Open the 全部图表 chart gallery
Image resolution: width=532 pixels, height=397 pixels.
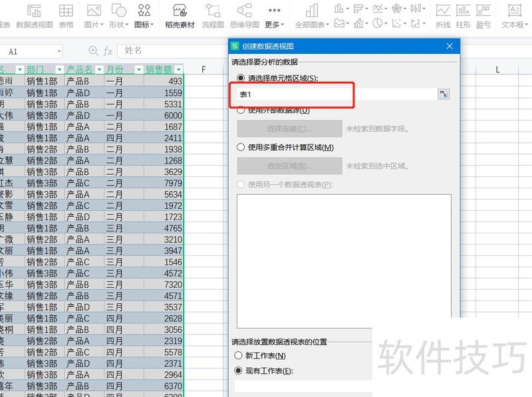[x=311, y=16]
